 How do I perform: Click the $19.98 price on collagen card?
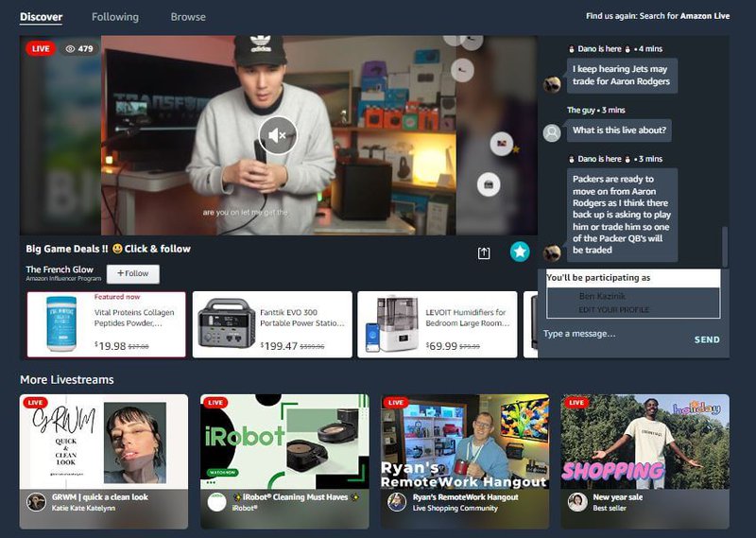pyautogui.click(x=111, y=346)
